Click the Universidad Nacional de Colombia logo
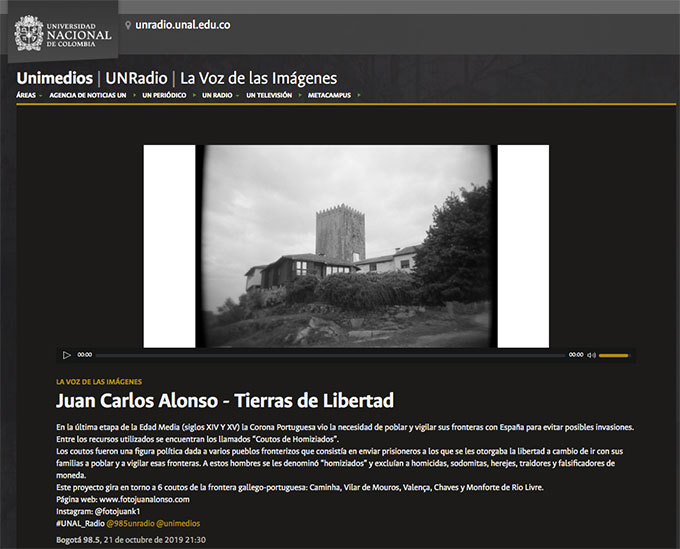 click(x=63, y=33)
